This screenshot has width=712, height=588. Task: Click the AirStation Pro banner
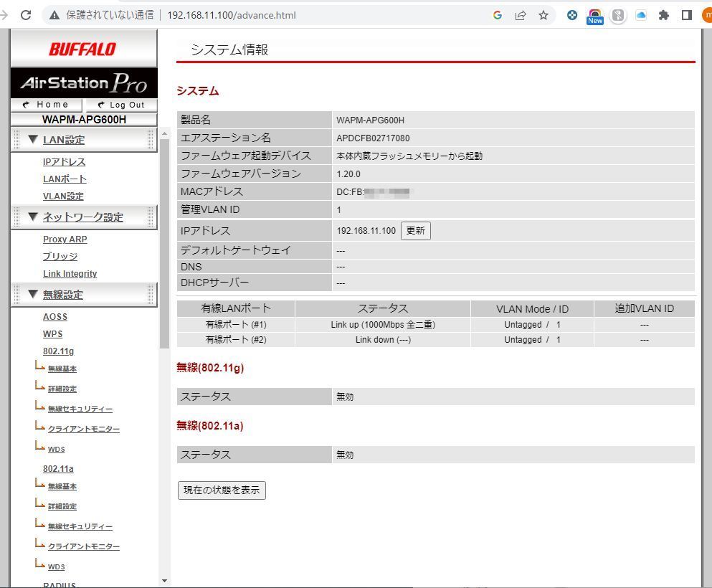(84, 82)
